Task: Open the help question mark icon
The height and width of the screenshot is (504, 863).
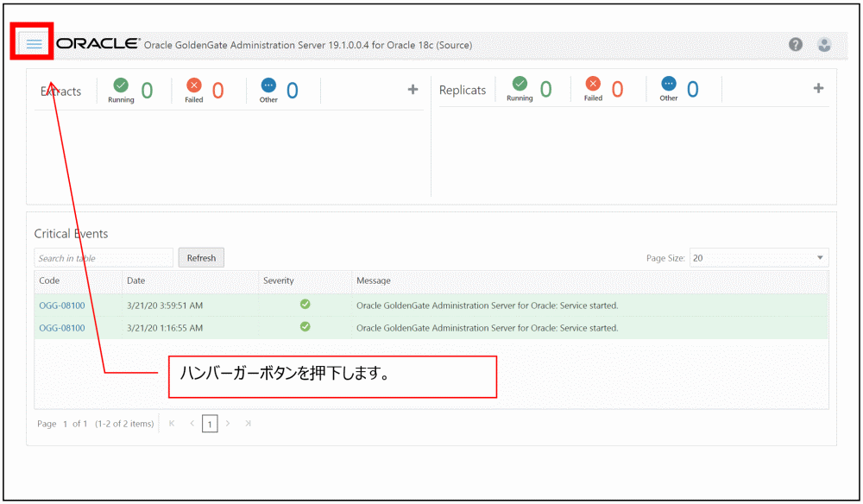Action: (796, 44)
